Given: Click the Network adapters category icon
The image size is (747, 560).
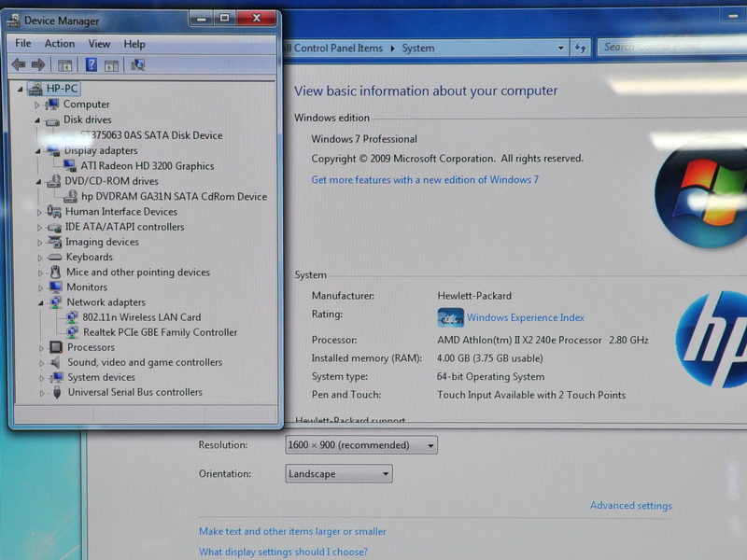Looking at the screenshot, I should click(56, 301).
